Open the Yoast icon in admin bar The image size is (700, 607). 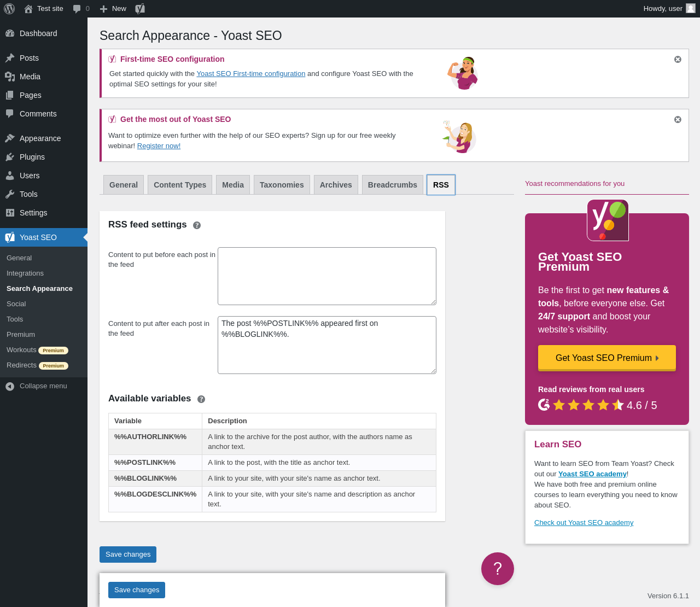tap(140, 9)
